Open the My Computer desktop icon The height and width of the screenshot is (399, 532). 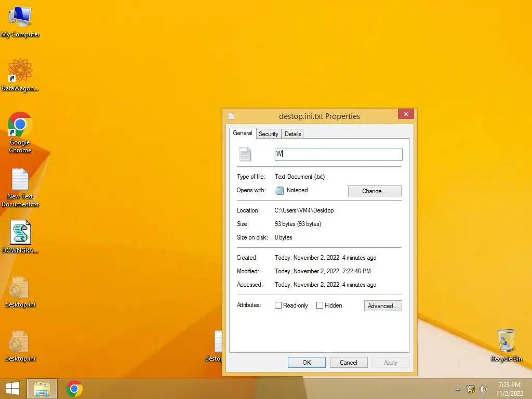[20, 21]
